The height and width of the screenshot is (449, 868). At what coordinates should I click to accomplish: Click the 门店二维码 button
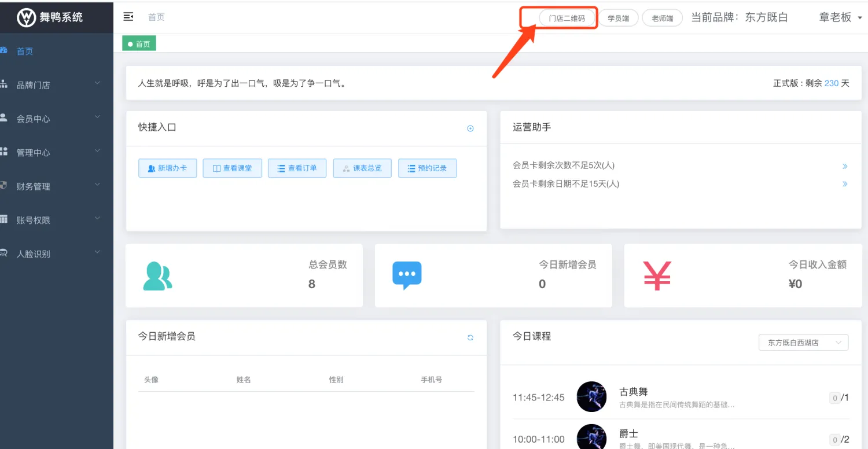pos(567,18)
